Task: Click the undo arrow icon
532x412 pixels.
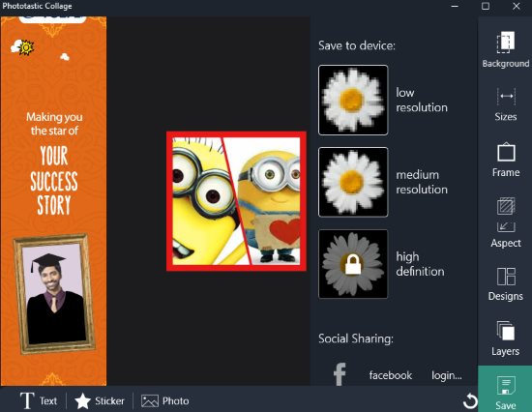Action: click(x=470, y=400)
